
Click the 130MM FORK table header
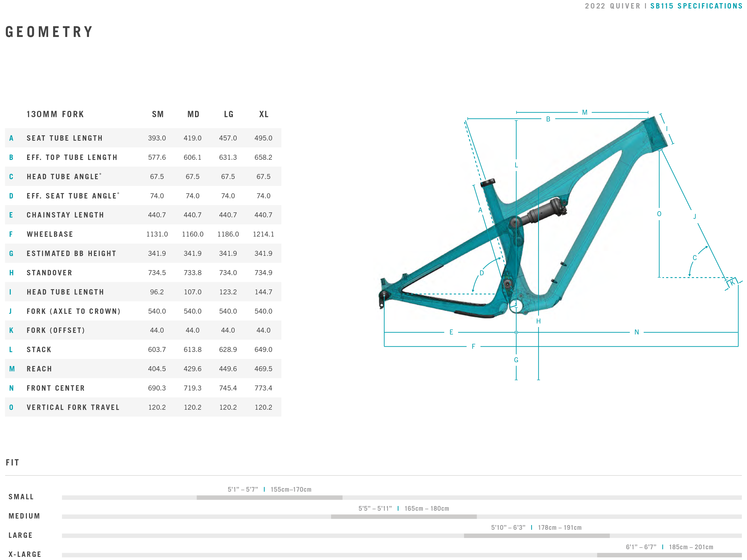55,114
